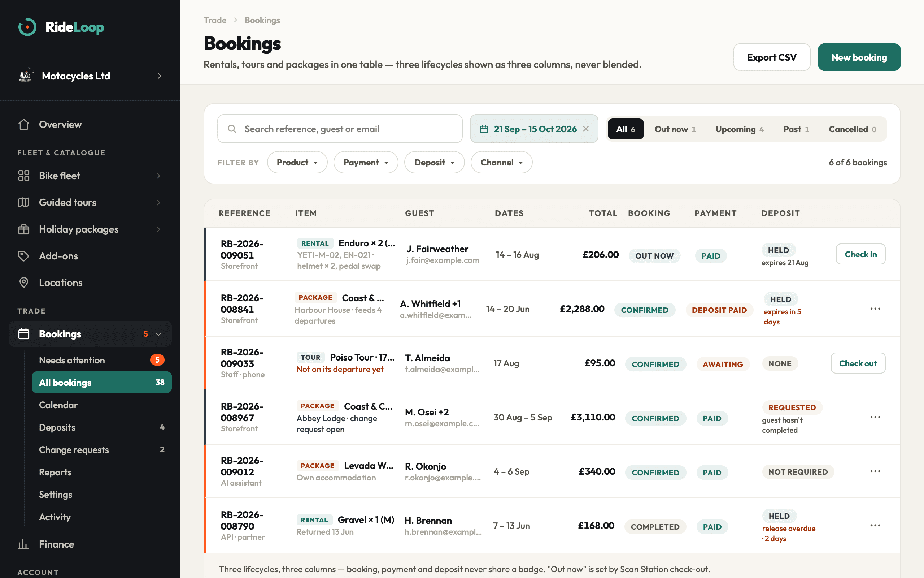The image size is (924, 578).
Task: Switch to the Out now tab
Action: [675, 129]
